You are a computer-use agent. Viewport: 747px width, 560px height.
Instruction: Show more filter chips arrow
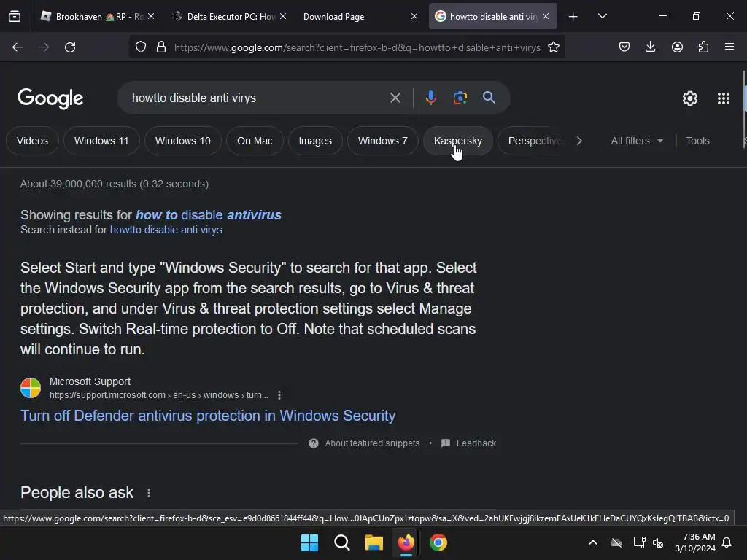point(579,141)
